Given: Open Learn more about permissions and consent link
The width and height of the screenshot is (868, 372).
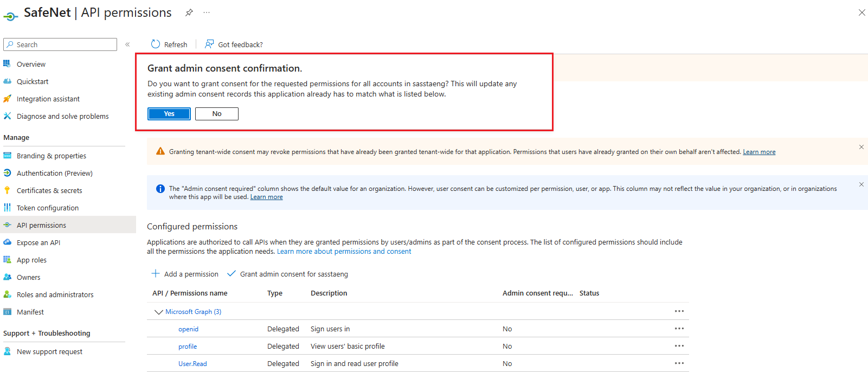Looking at the screenshot, I should (344, 252).
